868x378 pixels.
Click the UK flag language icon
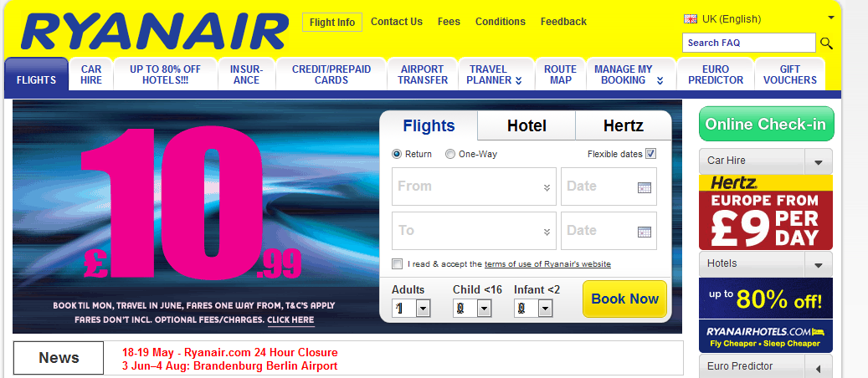(691, 19)
